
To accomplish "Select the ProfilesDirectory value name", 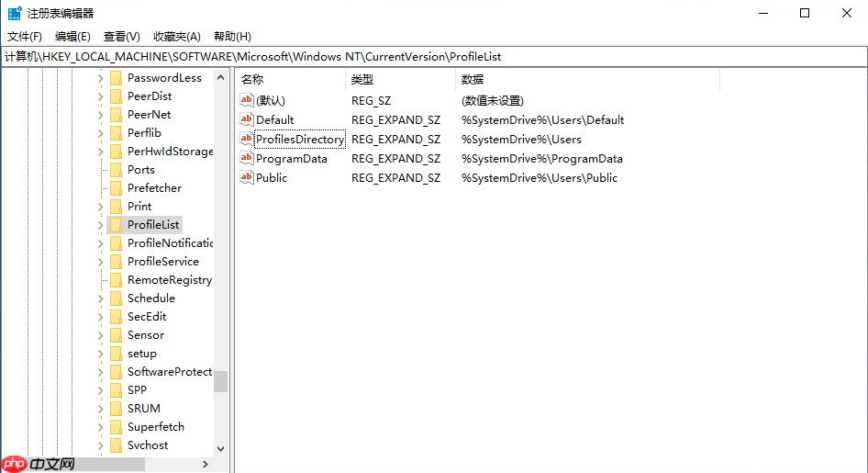I will 300,139.
